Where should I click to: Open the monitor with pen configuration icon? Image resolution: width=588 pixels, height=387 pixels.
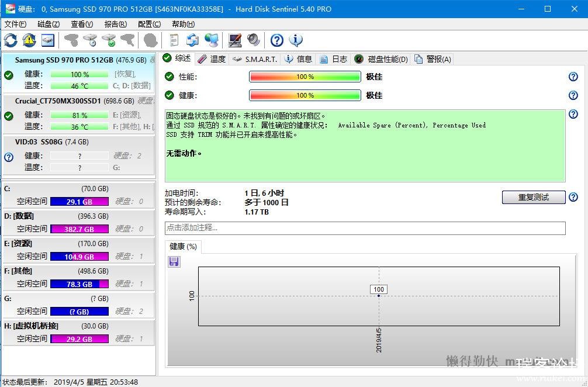pos(235,40)
